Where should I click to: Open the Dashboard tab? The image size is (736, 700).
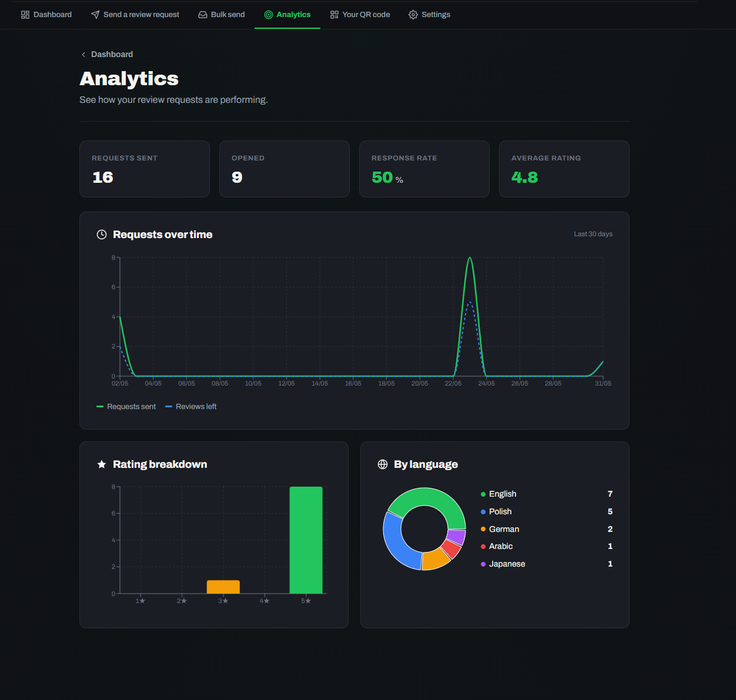click(46, 15)
